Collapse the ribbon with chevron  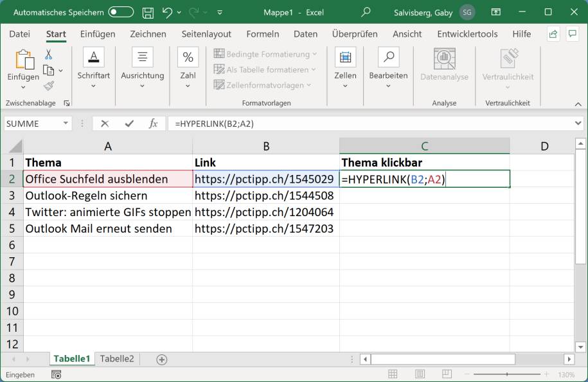click(x=578, y=104)
